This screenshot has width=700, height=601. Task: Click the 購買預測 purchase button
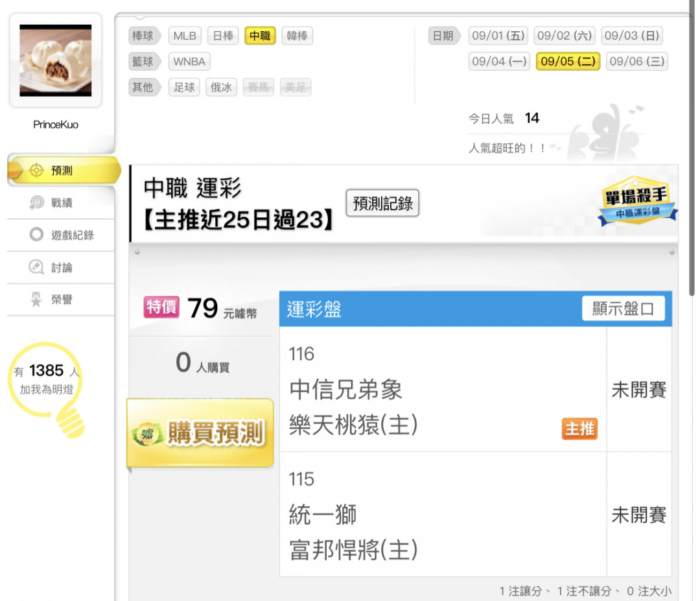click(x=200, y=432)
